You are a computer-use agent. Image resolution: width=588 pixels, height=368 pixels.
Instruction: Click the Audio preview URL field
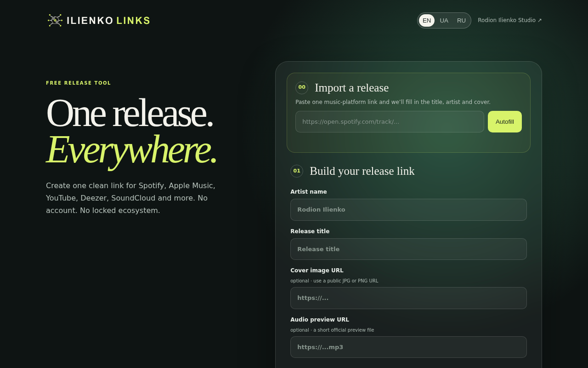[408, 347]
